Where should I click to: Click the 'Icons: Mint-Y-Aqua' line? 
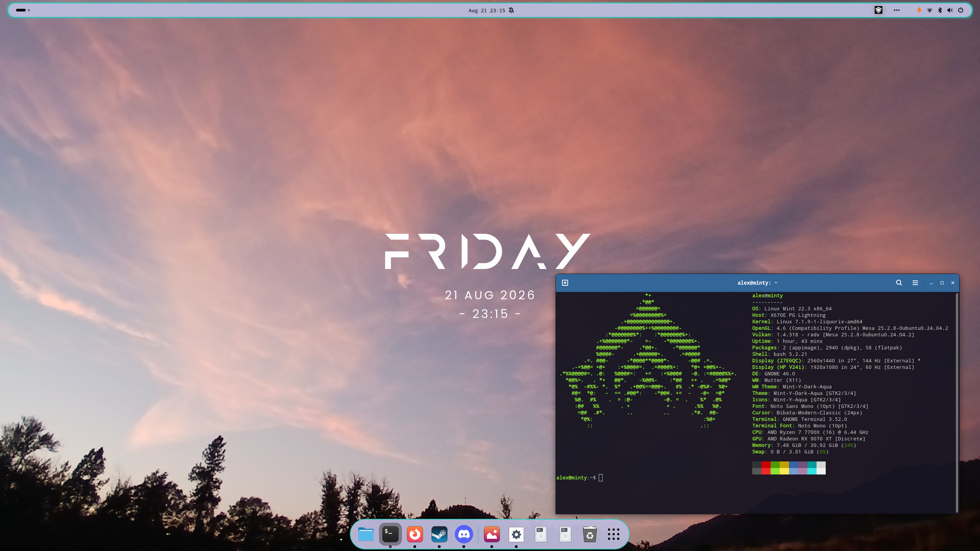pyautogui.click(x=796, y=399)
